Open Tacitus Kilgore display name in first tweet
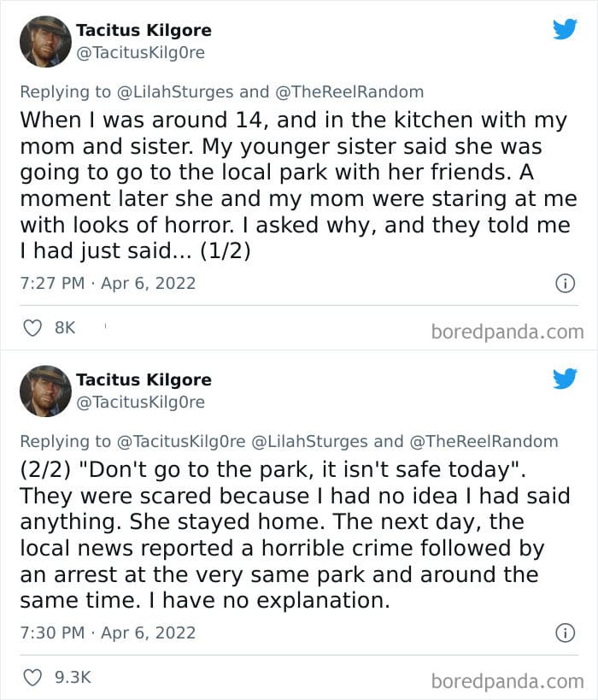 tap(144, 31)
